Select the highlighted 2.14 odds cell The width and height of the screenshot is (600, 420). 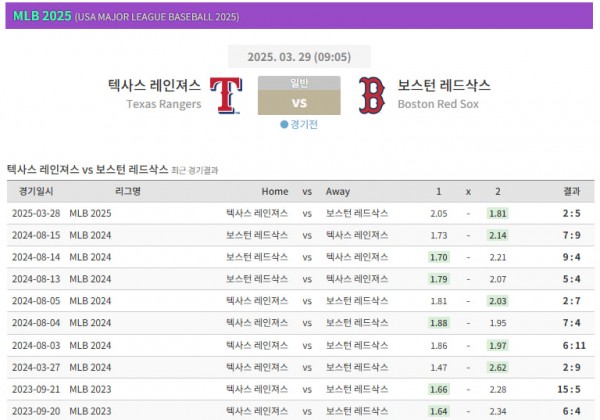coord(497,235)
